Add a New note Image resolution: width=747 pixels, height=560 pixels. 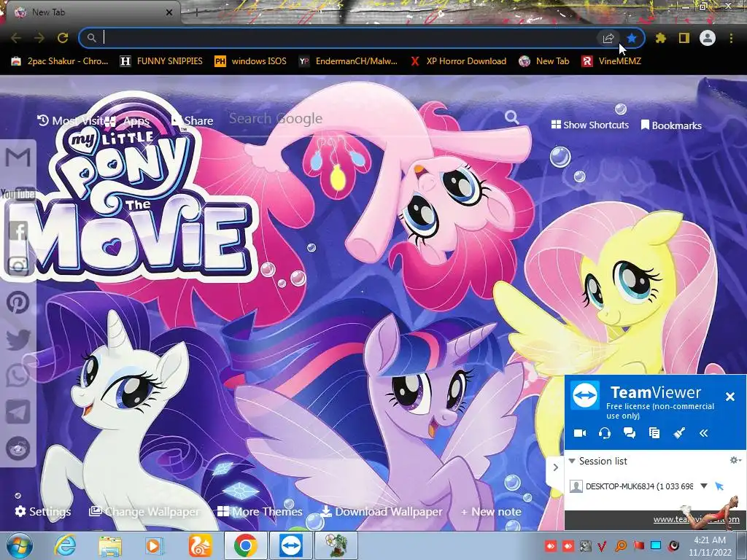tap(491, 511)
